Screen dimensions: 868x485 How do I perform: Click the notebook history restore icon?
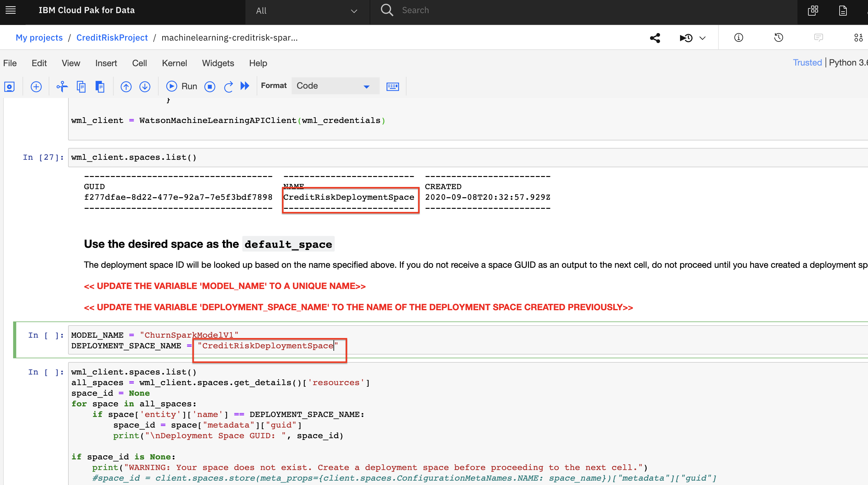click(x=780, y=37)
